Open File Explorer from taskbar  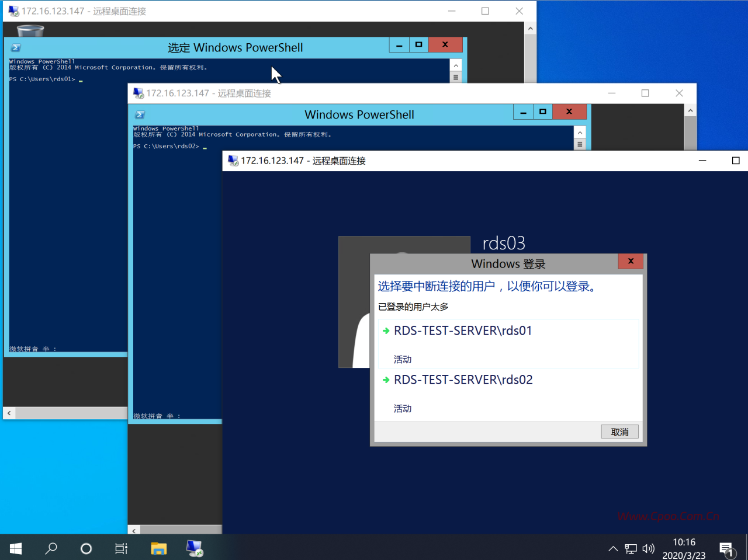click(158, 548)
